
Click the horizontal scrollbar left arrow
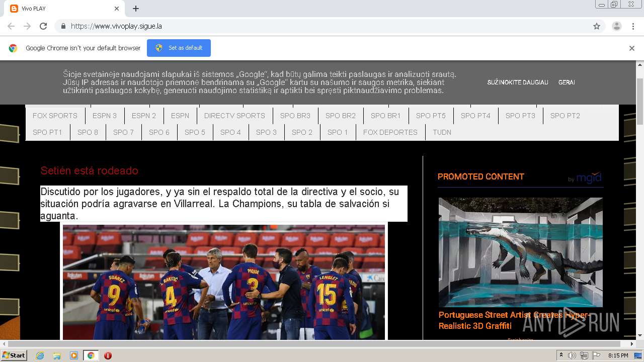pos(4,344)
